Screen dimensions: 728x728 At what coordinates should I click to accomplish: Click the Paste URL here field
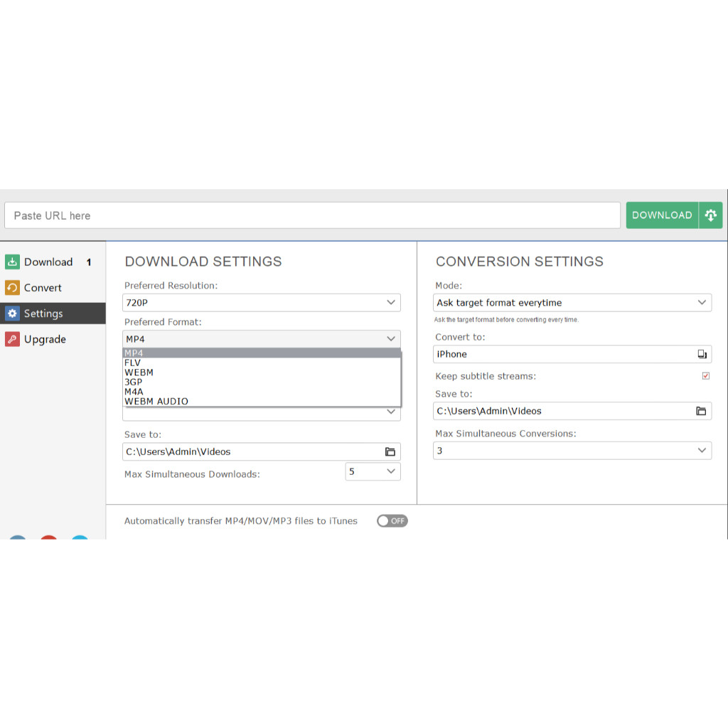click(313, 215)
